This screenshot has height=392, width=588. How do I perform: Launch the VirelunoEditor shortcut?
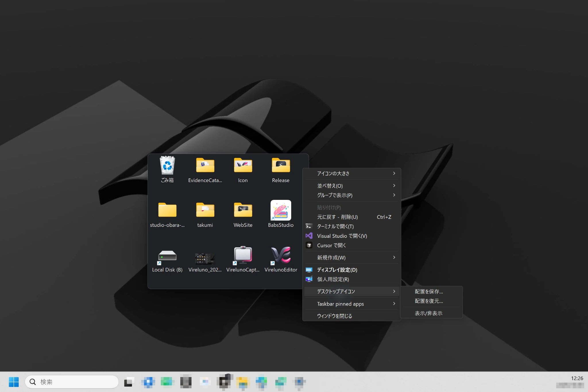281,259
